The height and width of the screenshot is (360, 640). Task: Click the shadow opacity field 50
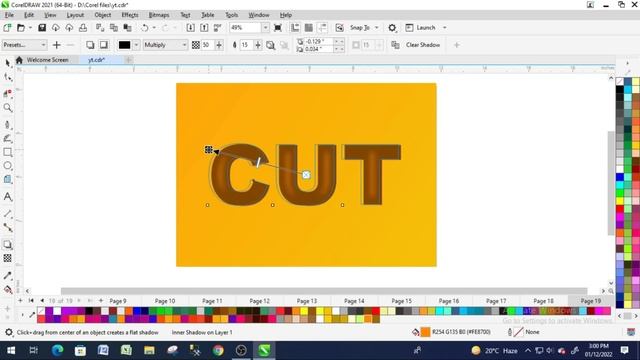tap(207, 45)
